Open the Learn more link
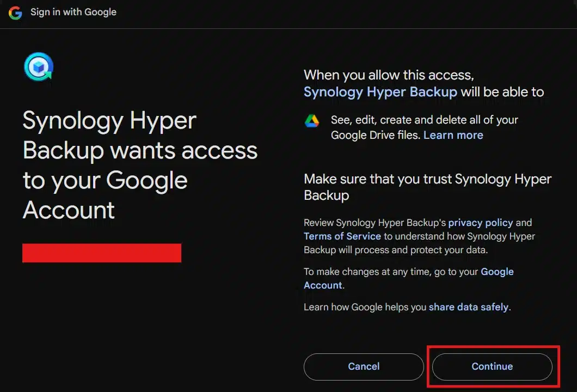Viewport: 577px width, 392px height. click(x=453, y=135)
